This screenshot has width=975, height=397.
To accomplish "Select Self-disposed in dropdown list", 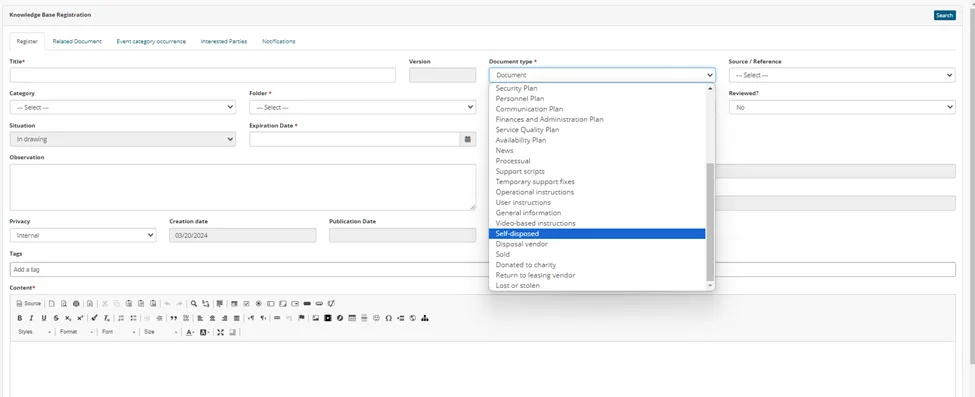I will [598, 234].
